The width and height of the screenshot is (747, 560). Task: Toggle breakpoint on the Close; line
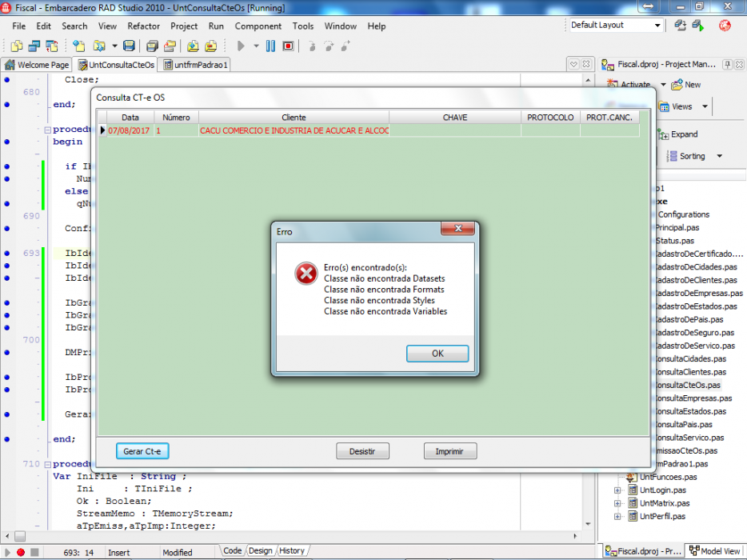(6, 79)
